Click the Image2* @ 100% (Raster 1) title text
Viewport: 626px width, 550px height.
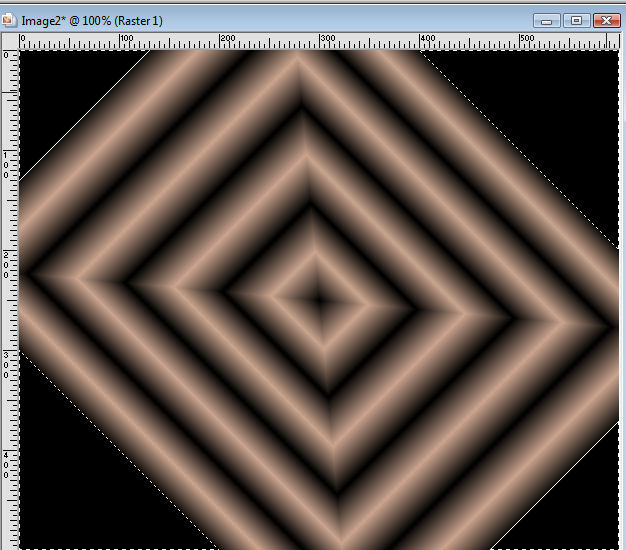click(x=92, y=21)
